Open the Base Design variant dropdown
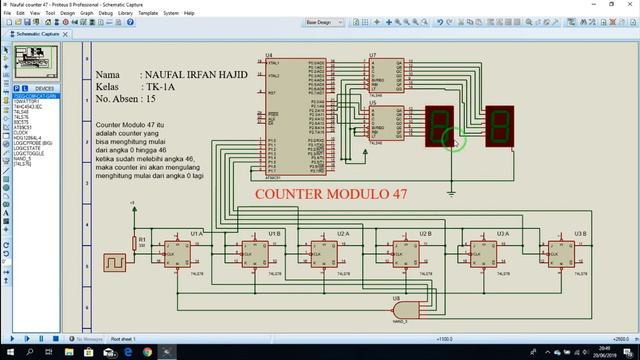 324,22
